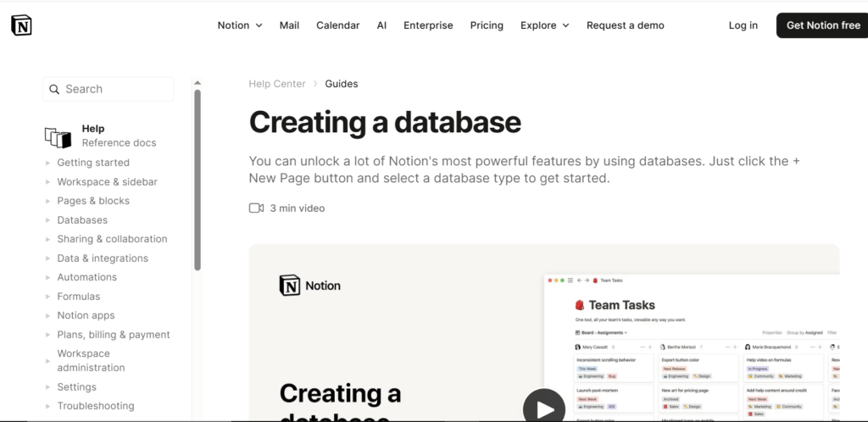Expand Workspace & sidebar section arrow
Screen dimensions: 868x422
coord(47,182)
